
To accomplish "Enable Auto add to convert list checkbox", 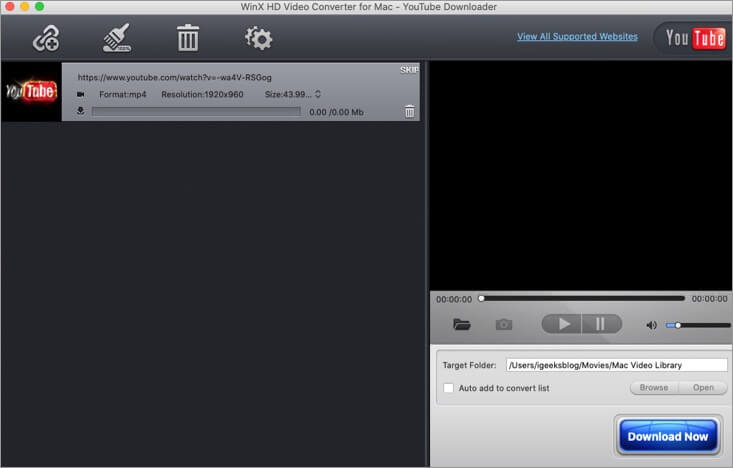I will coord(448,388).
